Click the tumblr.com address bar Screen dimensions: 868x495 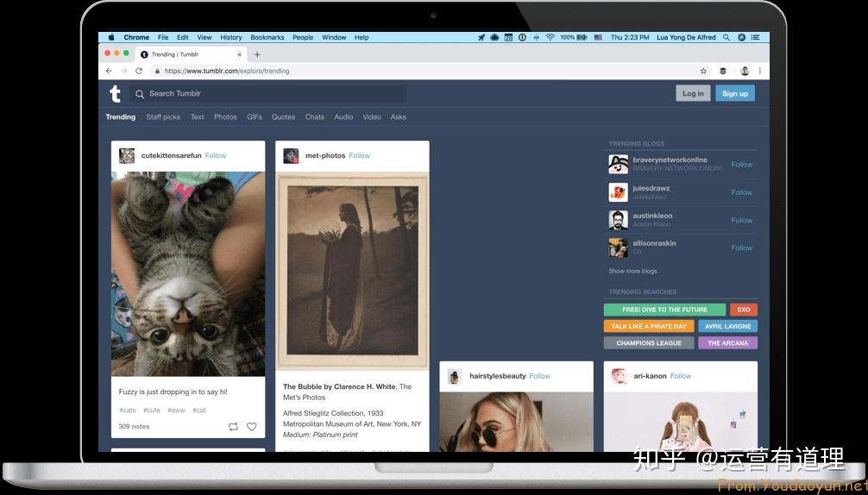[x=426, y=71]
